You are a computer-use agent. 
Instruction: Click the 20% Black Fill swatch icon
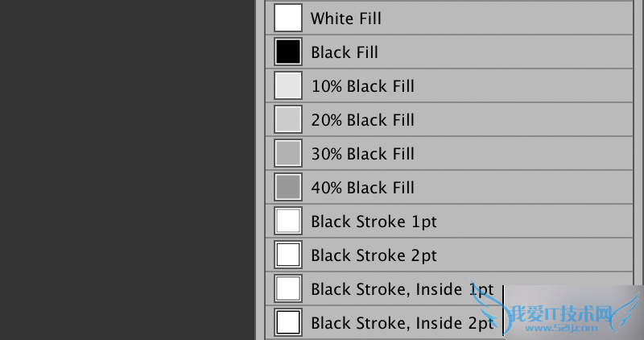coord(288,119)
